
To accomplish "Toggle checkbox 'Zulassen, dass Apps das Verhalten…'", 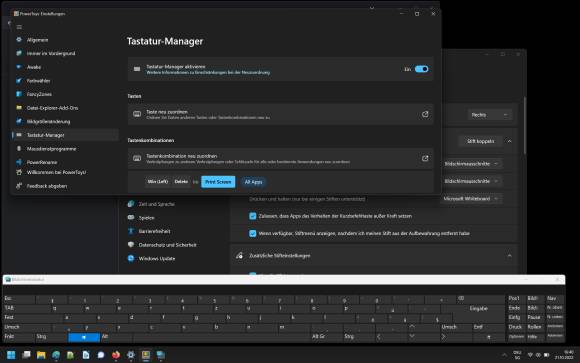I will [x=253, y=216].
